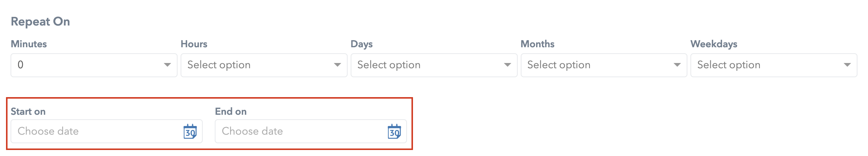Click Select option under Days
Viewport: 868px width, 156px height.
coord(389,65)
